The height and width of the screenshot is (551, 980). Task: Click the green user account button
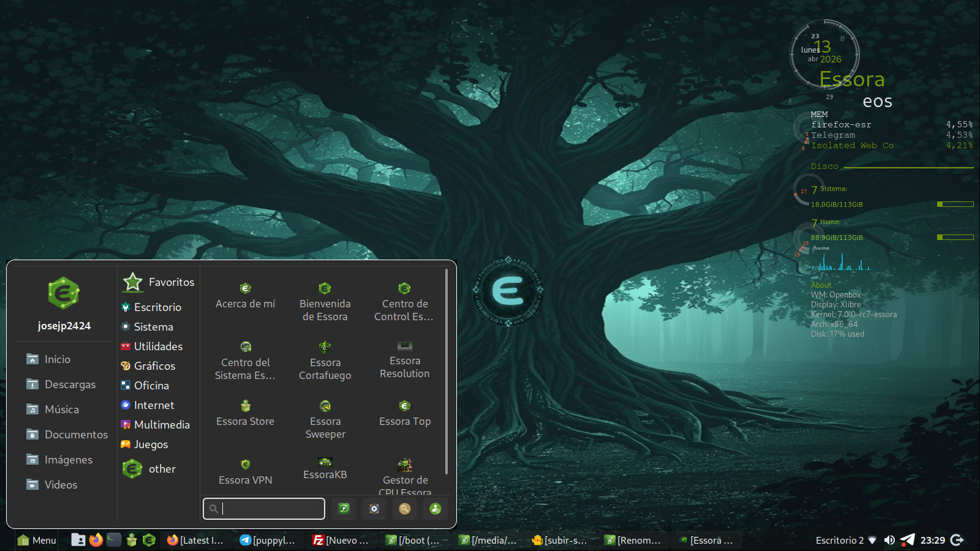[435, 508]
